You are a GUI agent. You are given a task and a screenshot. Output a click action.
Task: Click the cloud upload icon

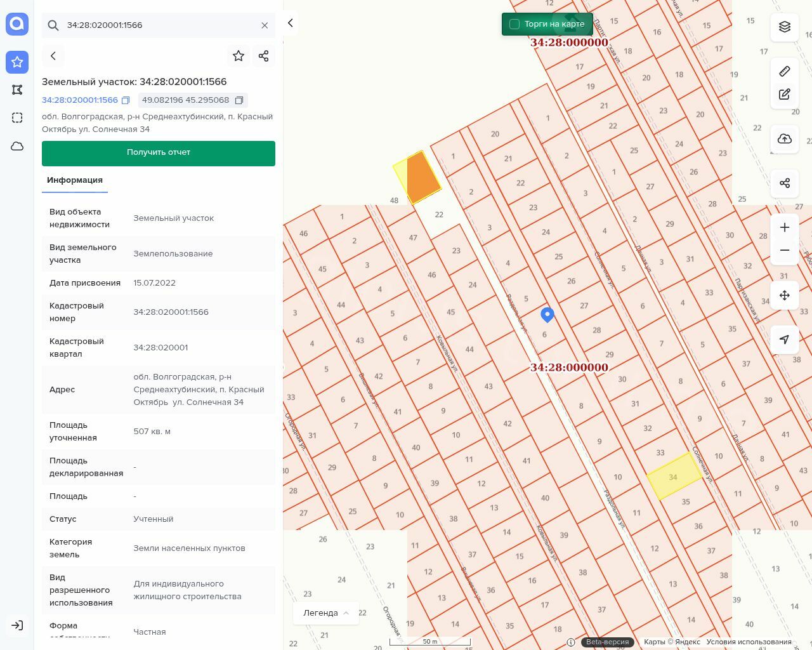click(785, 139)
